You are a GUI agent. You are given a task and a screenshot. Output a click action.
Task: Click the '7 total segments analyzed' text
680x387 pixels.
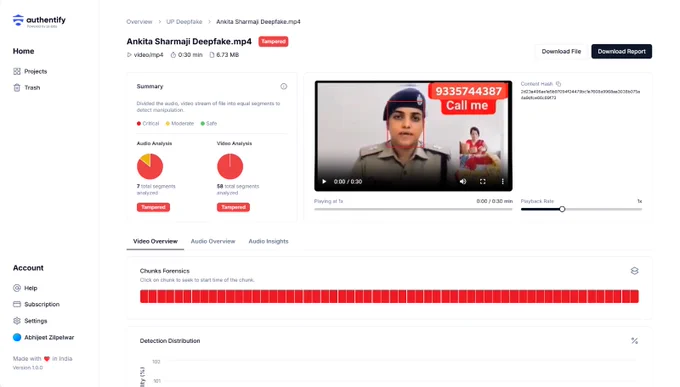[x=156, y=190]
